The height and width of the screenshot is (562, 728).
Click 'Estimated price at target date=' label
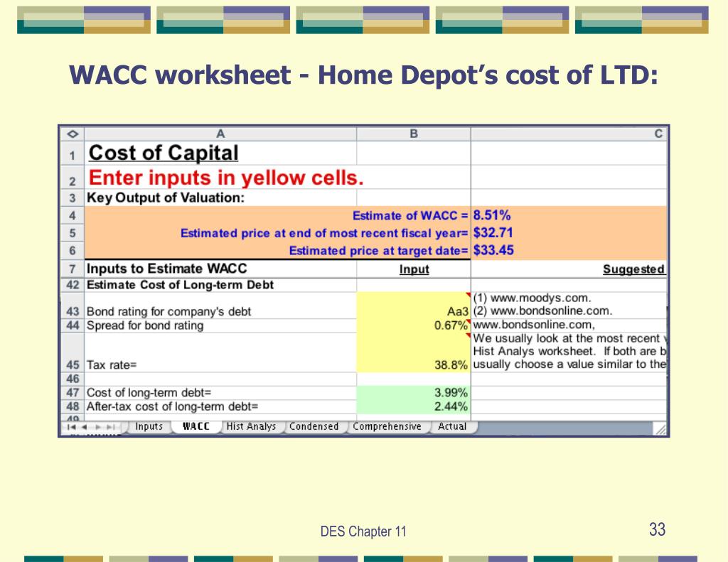(378, 251)
